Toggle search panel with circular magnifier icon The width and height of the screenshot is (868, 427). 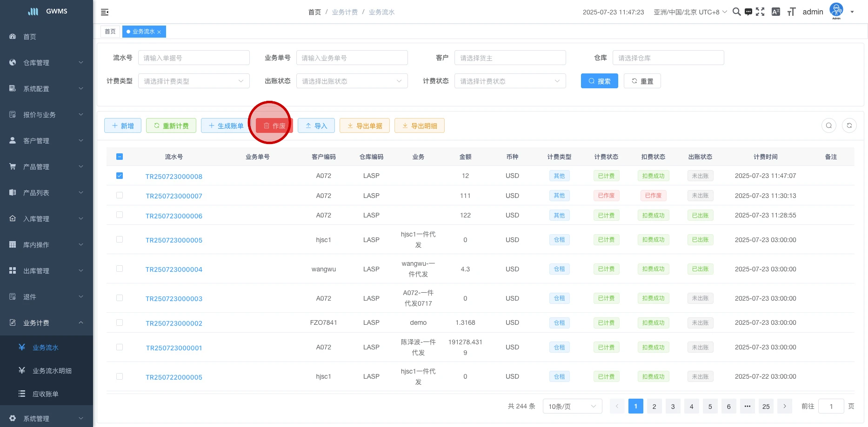pyautogui.click(x=828, y=125)
